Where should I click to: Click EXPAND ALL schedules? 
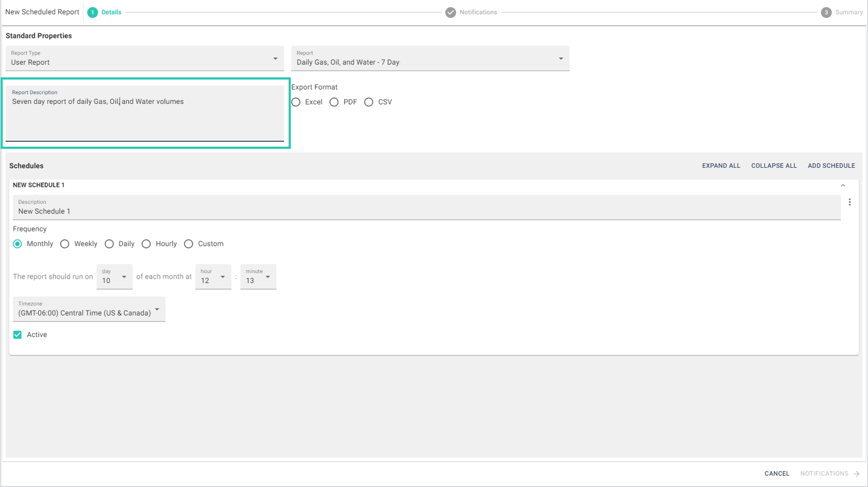click(x=721, y=166)
